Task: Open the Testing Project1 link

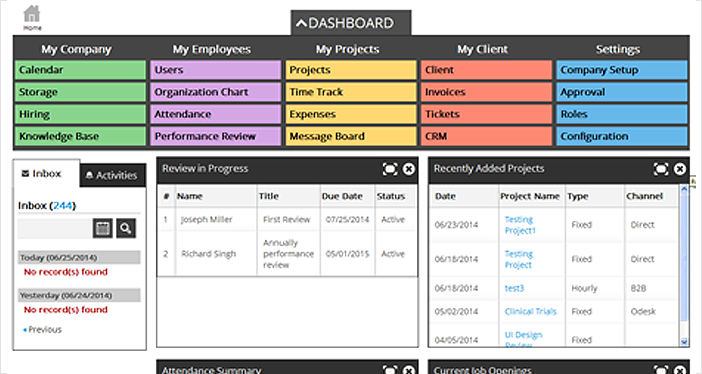Action: (520, 225)
